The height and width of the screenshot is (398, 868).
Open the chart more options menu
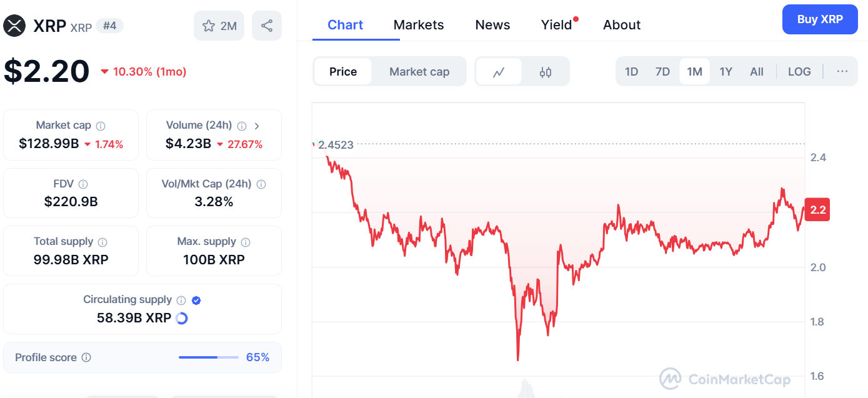tap(842, 71)
